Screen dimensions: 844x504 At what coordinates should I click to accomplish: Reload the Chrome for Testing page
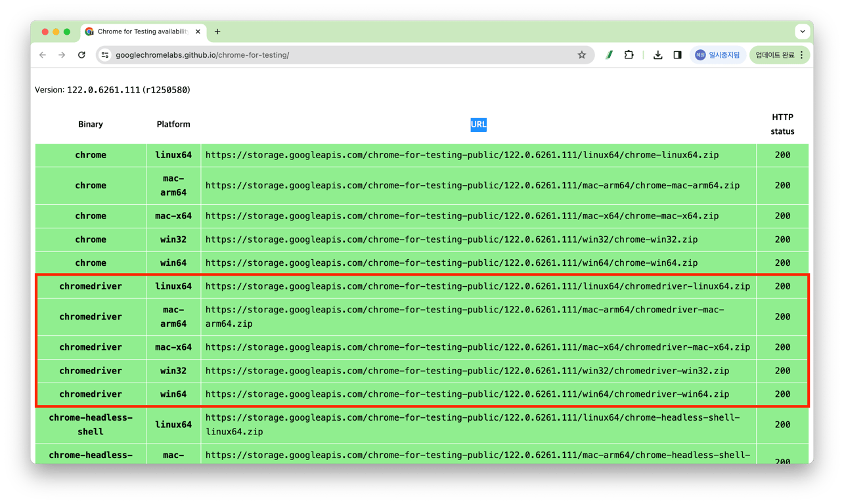tap(81, 55)
